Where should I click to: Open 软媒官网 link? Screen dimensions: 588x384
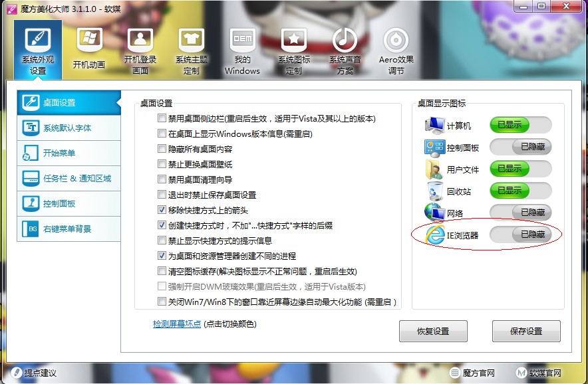pos(539,373)
